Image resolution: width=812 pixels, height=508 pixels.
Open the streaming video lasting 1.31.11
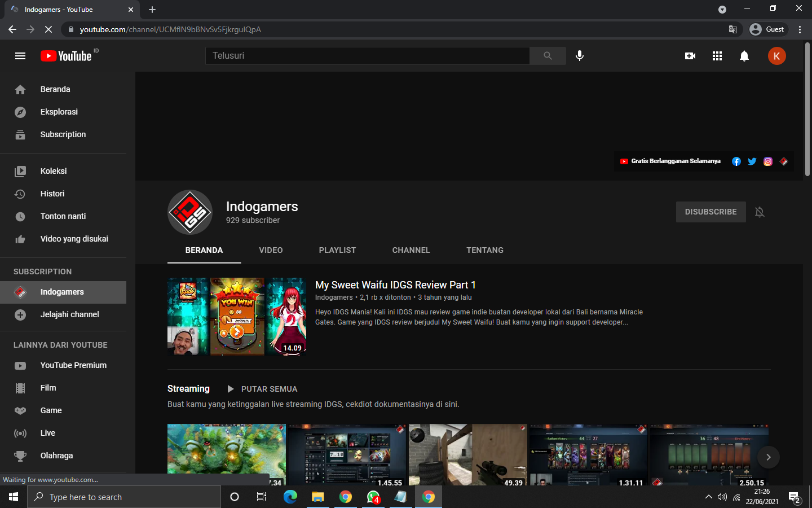(589, 455)
